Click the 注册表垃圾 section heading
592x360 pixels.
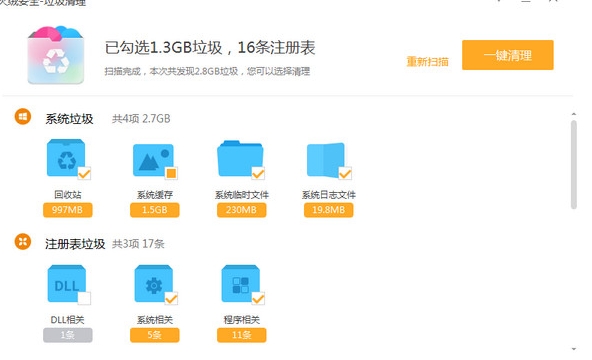(75, 244)
